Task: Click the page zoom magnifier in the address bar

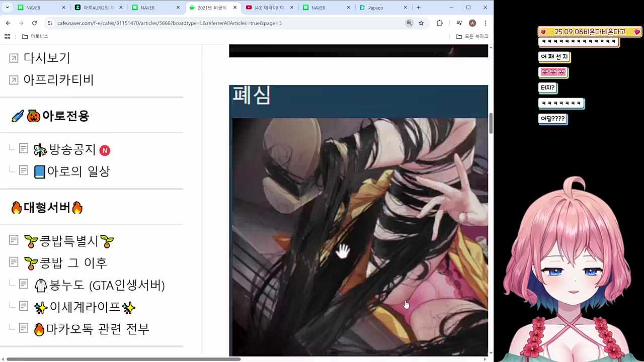Action: pyautogui.click(x=409, y=23)
